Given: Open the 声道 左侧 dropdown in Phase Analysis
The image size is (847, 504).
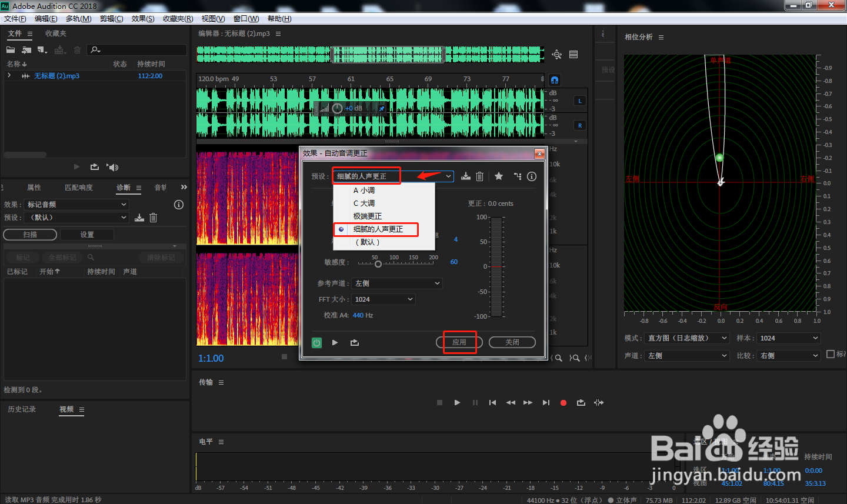Looking at the screenshot, I should point(687,356).
